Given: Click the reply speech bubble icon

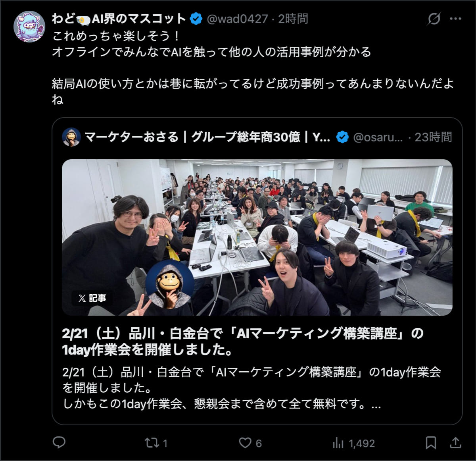Looking at the screenshot, I should click(x=59, y=442).
